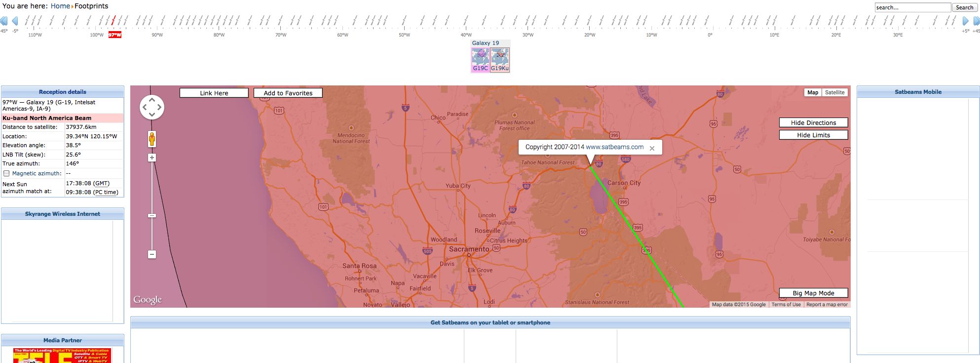
Task: Click the Toiyabe National Forest marker icon
Action: pos(831,232)
